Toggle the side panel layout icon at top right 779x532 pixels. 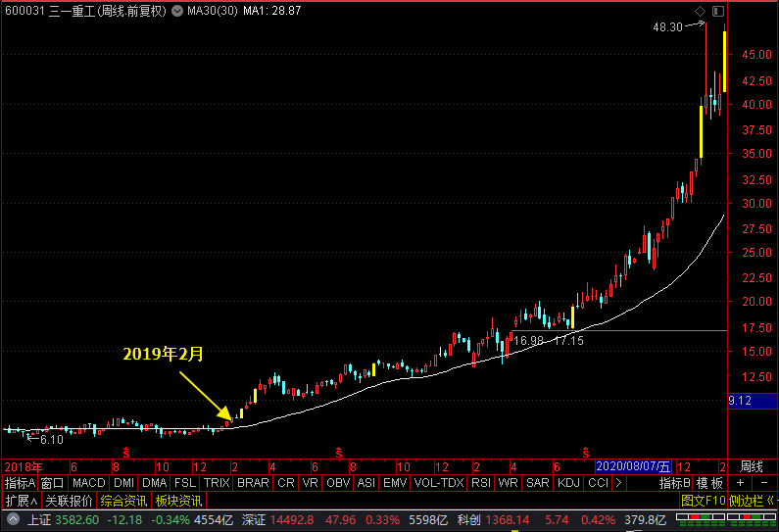[718, 11]
